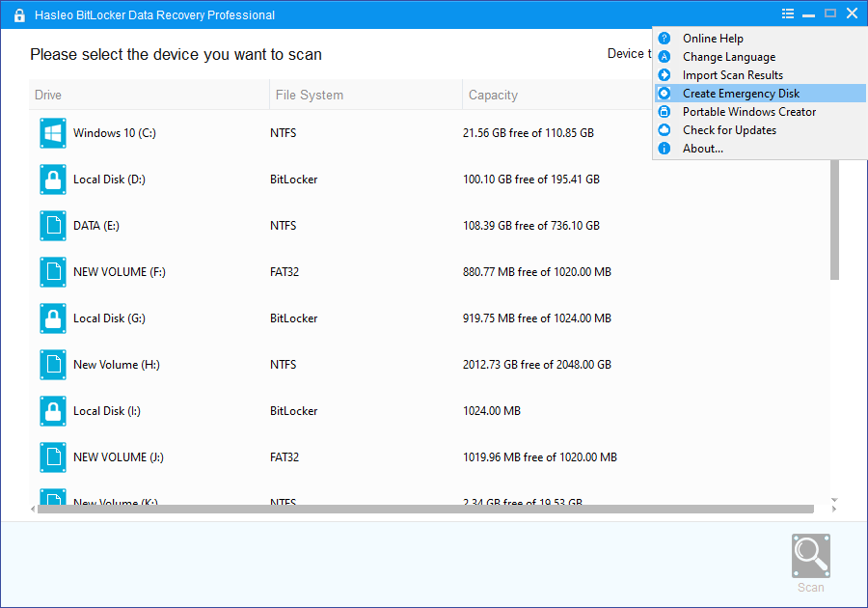Screen dimensions: 868x608
Task: Click the Create Emergency Disk disc icon
Action: 665,93
